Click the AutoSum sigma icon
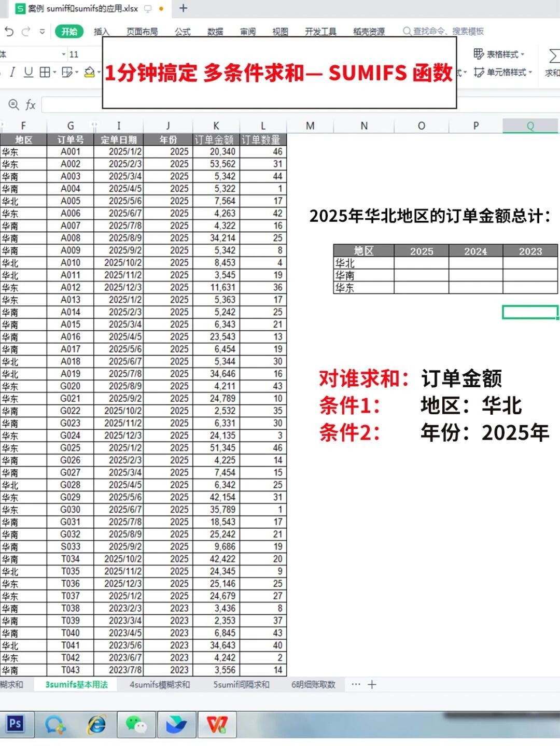560x746 pixels. (x=553, y=56)
